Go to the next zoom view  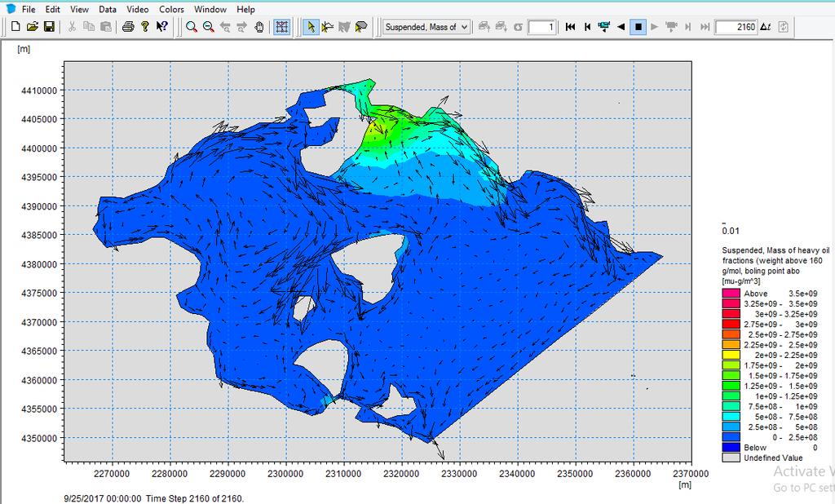(242, 27)
